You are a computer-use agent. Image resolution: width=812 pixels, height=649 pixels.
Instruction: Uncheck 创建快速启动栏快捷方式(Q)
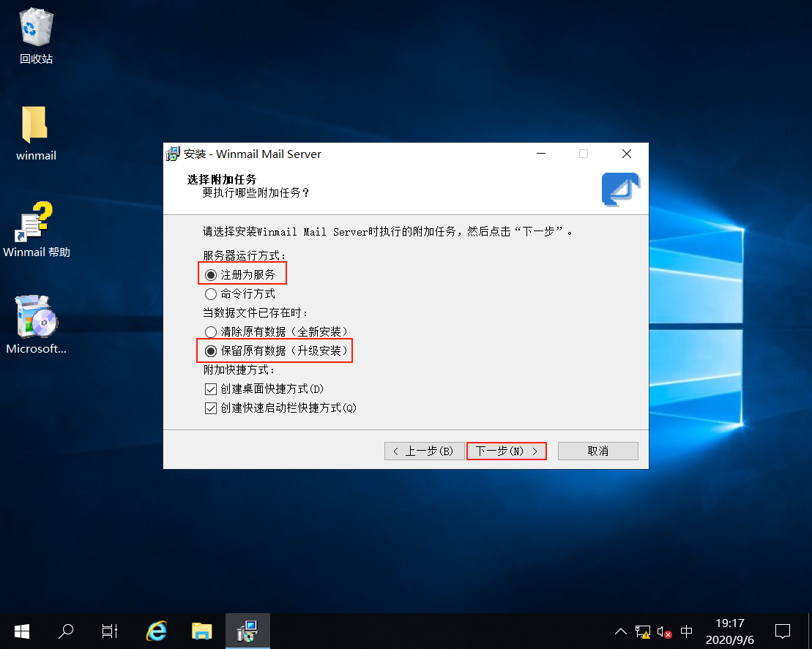coord(210,408)
